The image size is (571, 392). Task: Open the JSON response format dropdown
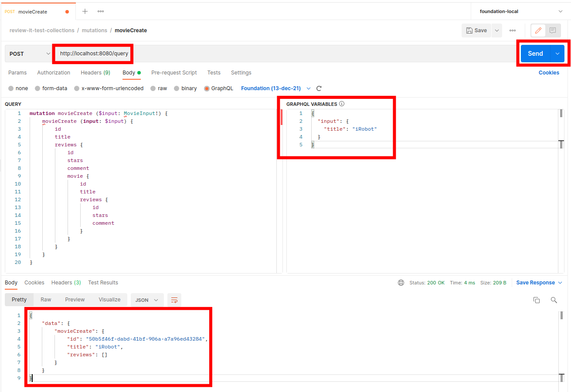click(147, 300)
